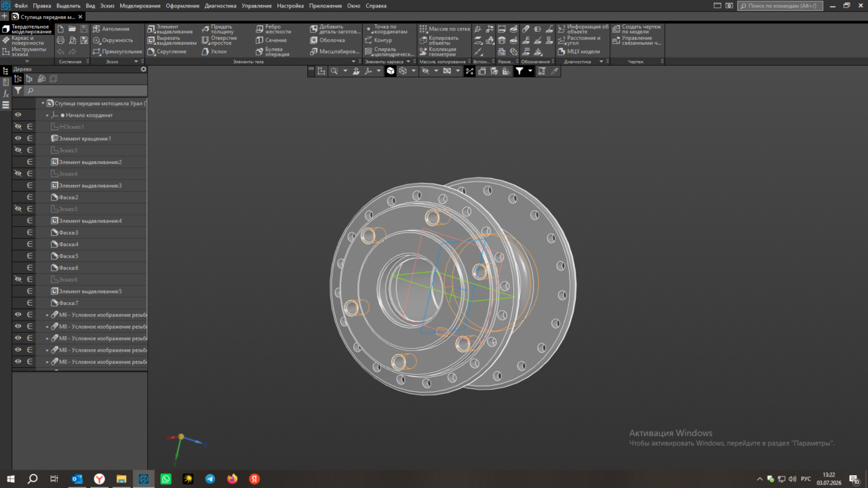
Task: Open the Диагностика menu
Action: tap(220, 5)
